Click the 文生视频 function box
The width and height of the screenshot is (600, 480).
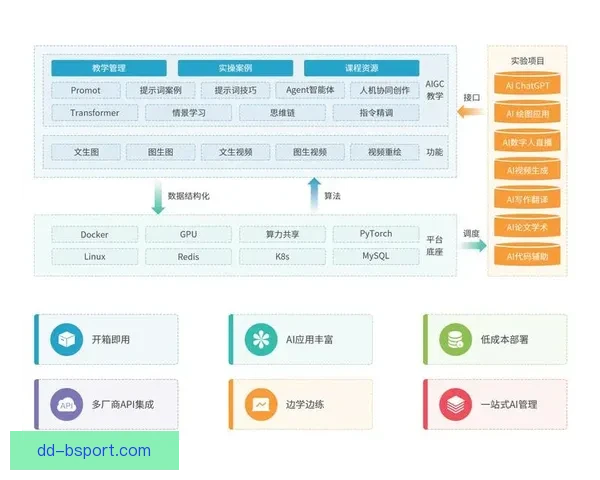click(x=235, y=152)
